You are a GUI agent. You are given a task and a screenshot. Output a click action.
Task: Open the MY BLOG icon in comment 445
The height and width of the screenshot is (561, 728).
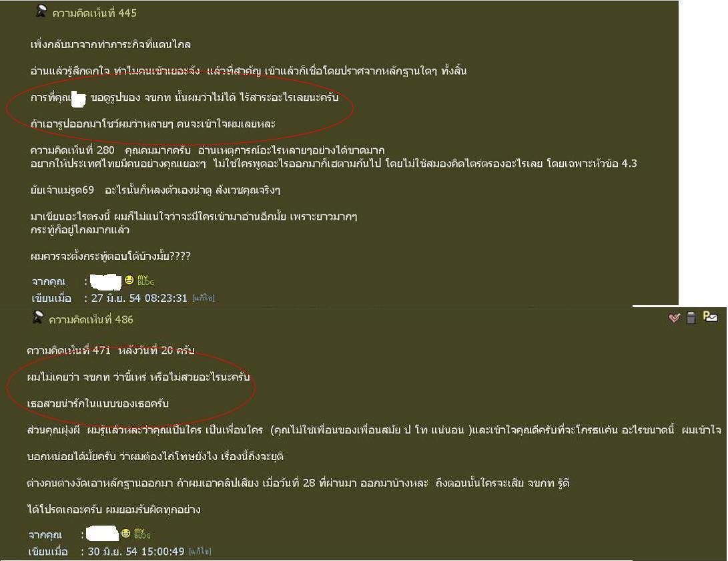coord(145,280)
